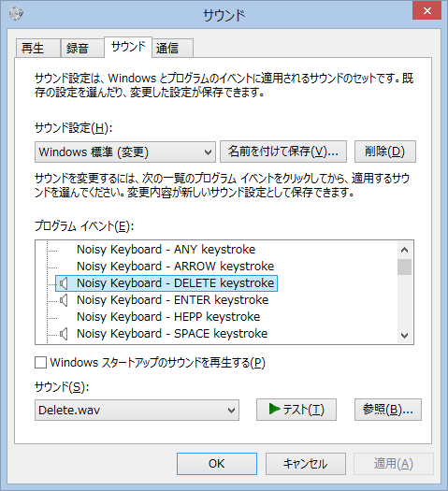Viewport: 448px width, 491px height.
Task: Select the サウンド tab
Action: (x=128, y=47)
